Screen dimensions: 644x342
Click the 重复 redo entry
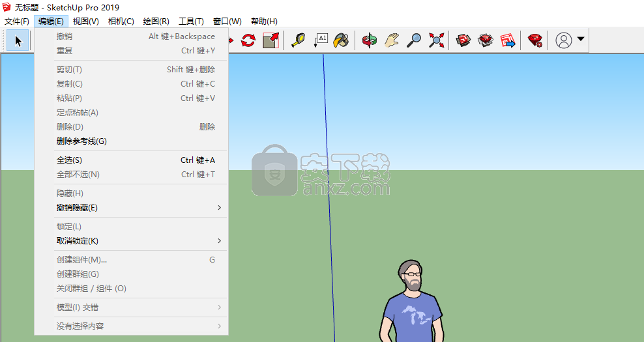click(x=132, y=51)
